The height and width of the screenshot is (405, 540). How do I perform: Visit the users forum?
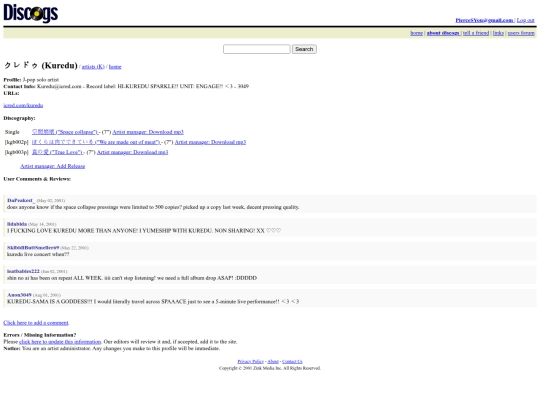521,33
